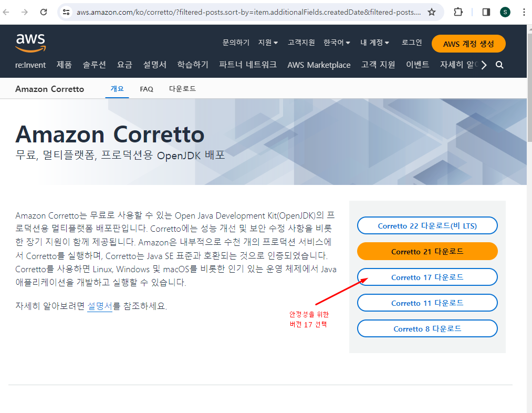Click the page vertical scrollbar thumb

pyautogui.click(x=529, y=88)
